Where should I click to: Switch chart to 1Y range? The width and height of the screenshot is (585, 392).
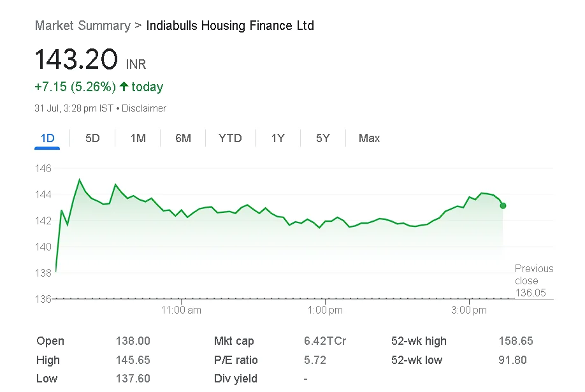pos(278,138)
